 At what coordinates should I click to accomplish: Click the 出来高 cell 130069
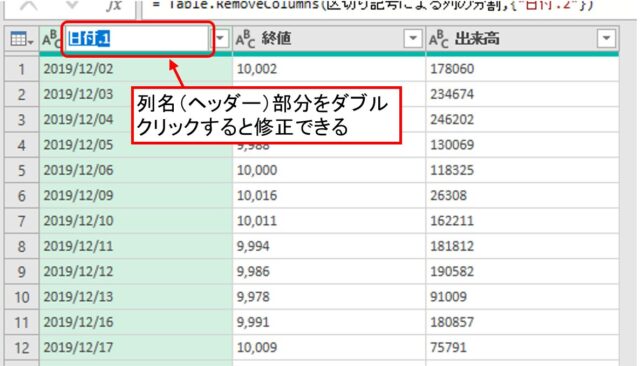522,145
